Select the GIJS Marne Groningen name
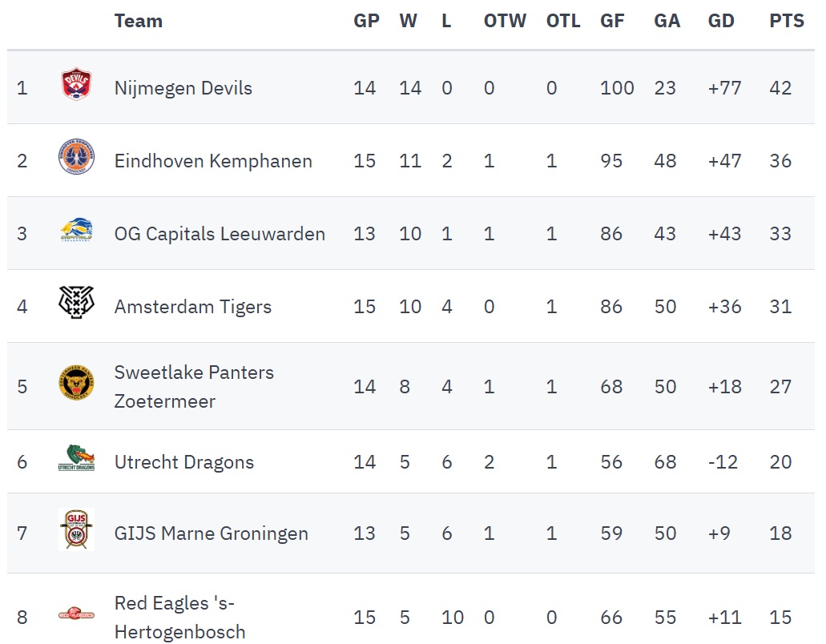The image size is (826, 644). tap(212, 533)
